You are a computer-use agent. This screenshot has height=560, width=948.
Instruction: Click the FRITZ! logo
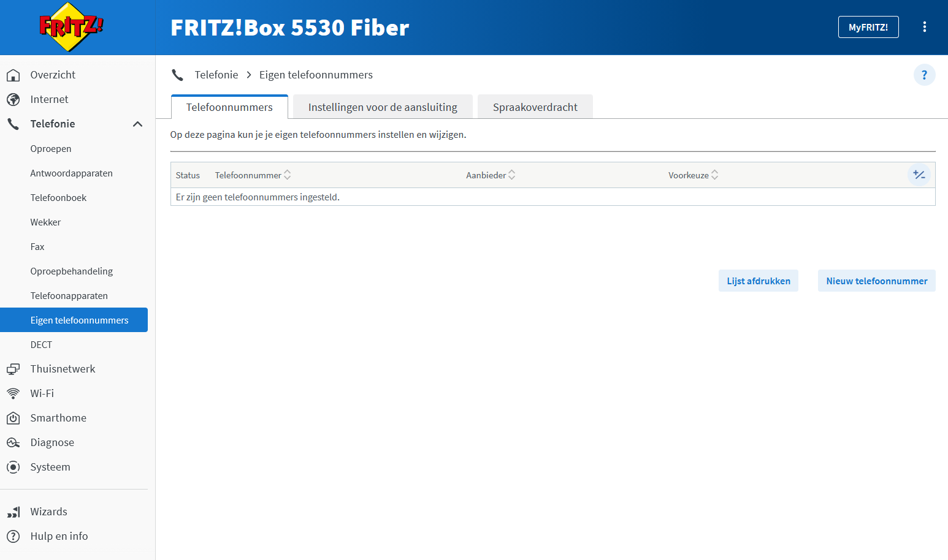[x=72, y=28]
